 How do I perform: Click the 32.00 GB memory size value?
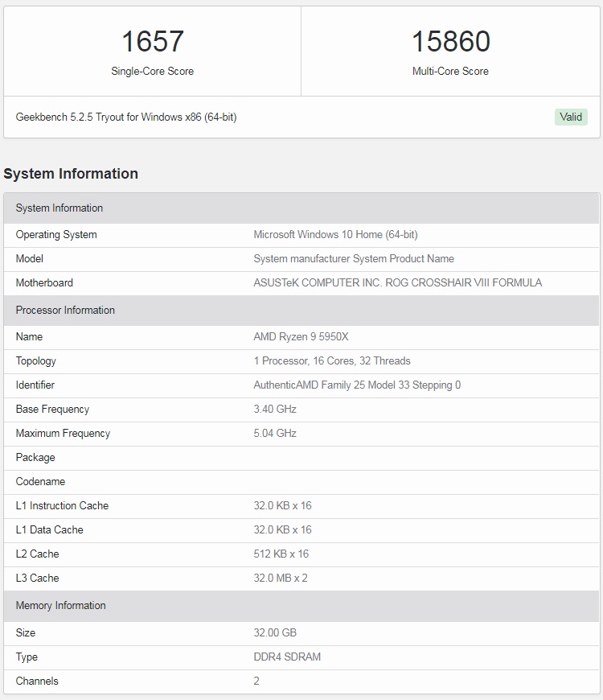tap(275, 632)
